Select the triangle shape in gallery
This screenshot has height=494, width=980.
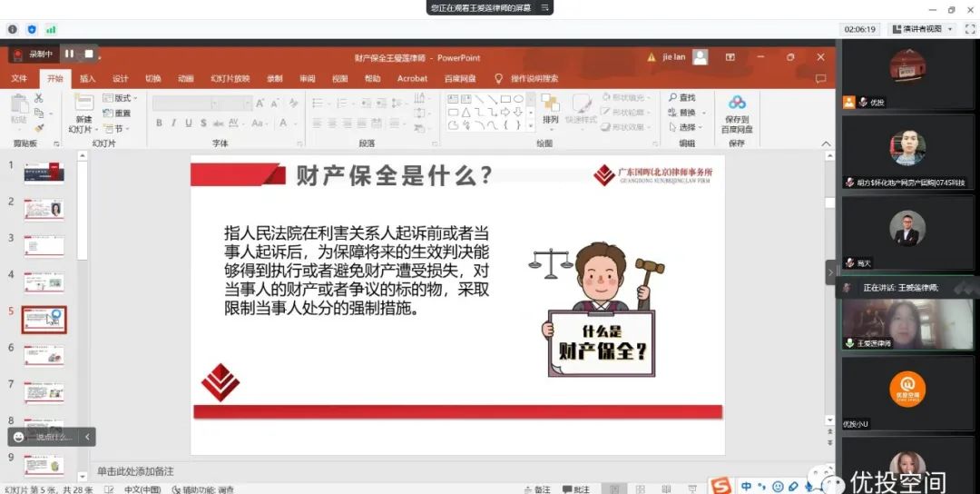click(x=466, y=112)
